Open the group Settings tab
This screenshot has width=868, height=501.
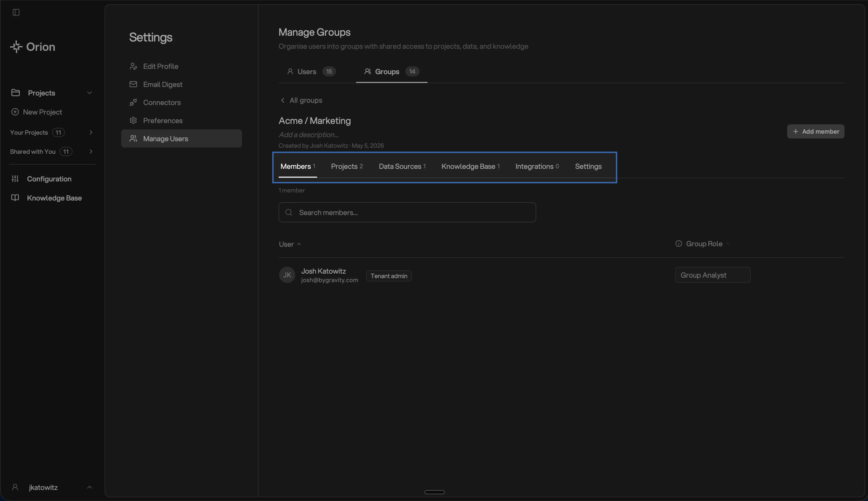pos(588,166)
